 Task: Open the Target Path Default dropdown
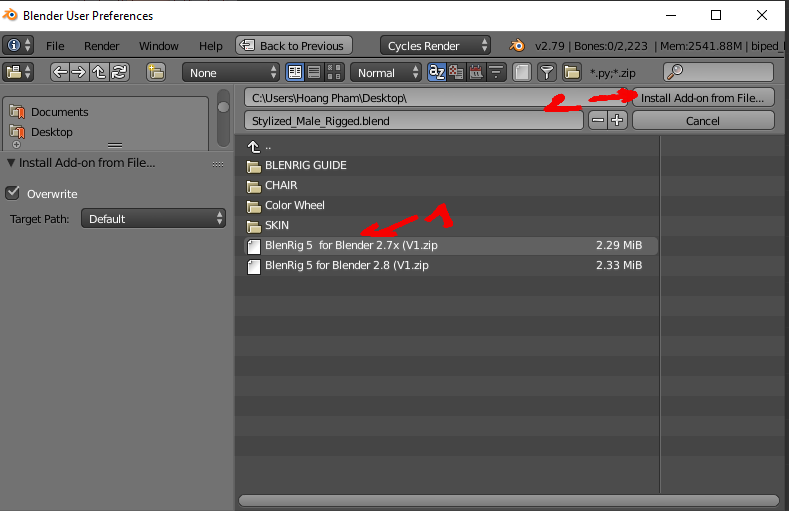click(x=153, y=219)
